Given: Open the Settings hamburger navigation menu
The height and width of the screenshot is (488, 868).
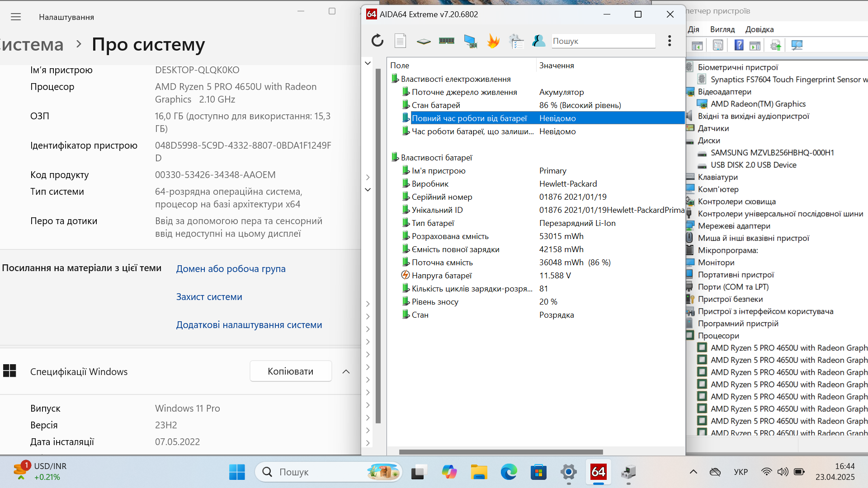Looking at the screenshot, I should click(x=16, y=17).
